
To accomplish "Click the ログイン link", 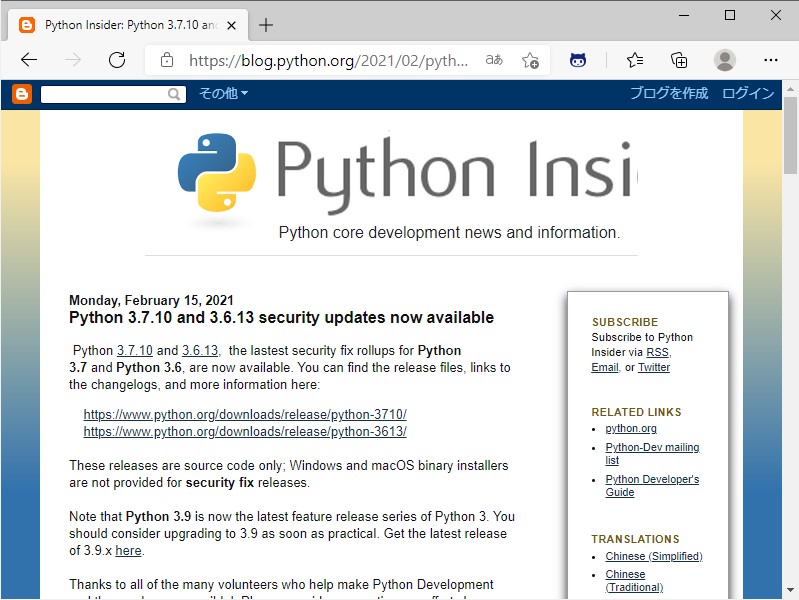I will (748, 93).
